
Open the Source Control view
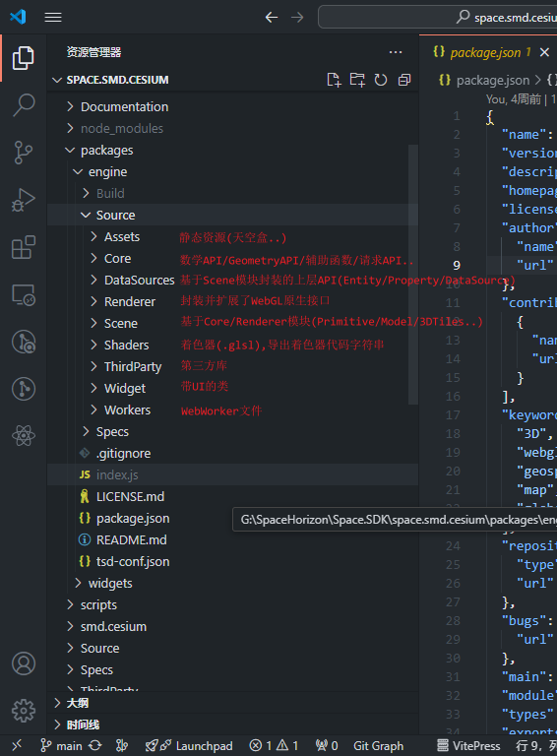tap(24, 153)
